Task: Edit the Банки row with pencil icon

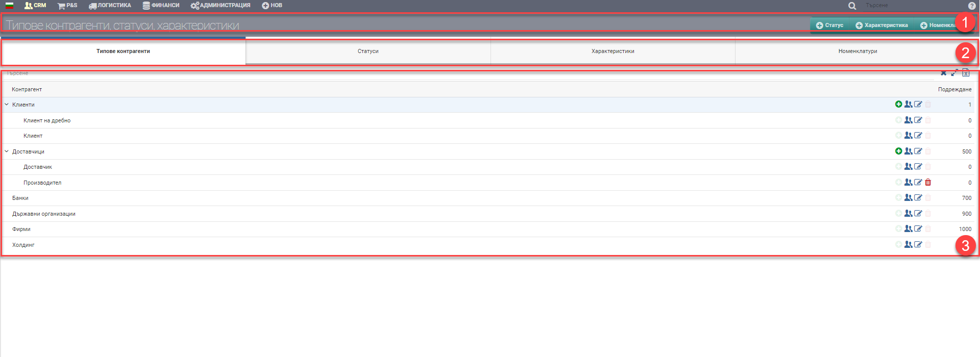Action: tap(918, 198)
